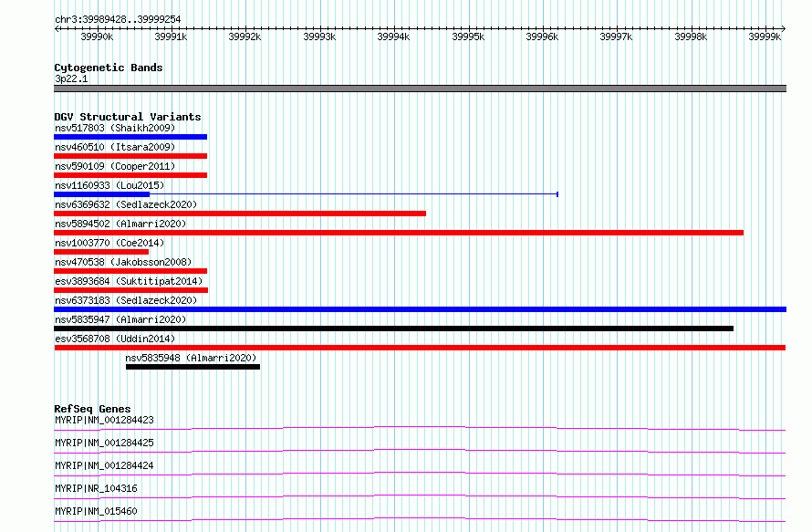Click the esv3568708 (Uddin2014) label
The height and width of the screenshot is (532, 812).
(115, 339)
